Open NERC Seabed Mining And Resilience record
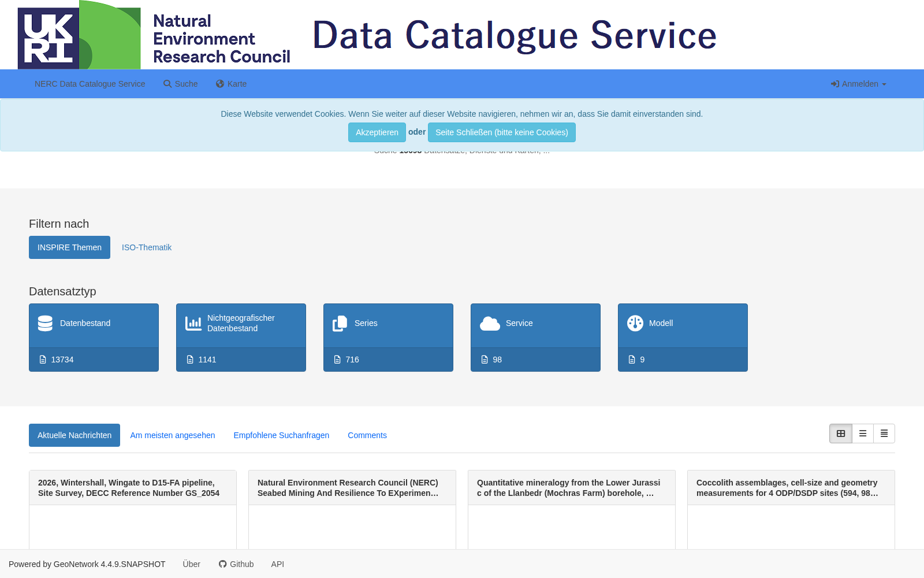The image size is (924, 578). pyautogui.click(x=348, y=488)
